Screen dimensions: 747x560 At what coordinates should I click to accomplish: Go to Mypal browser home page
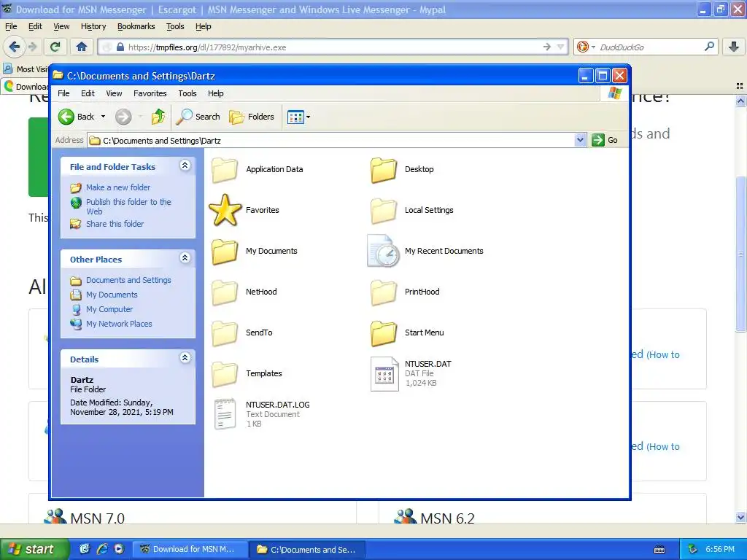[82, 47]
